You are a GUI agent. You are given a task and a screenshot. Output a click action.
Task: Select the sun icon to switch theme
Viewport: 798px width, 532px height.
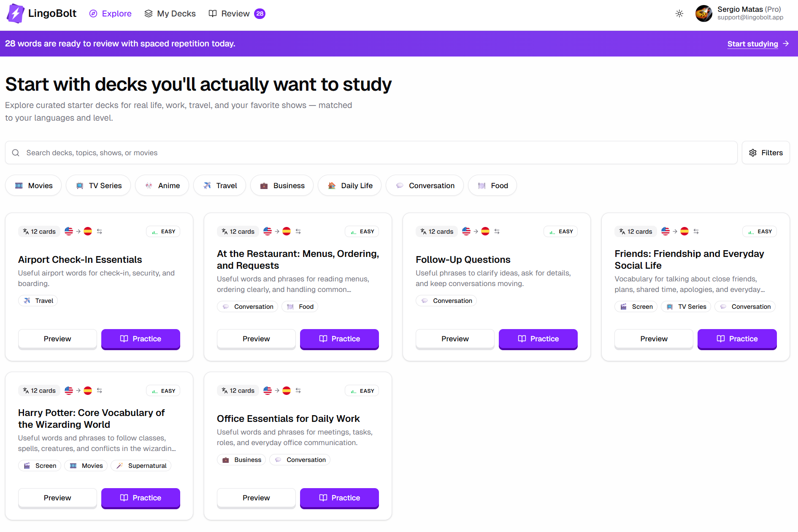pos(679,14)
